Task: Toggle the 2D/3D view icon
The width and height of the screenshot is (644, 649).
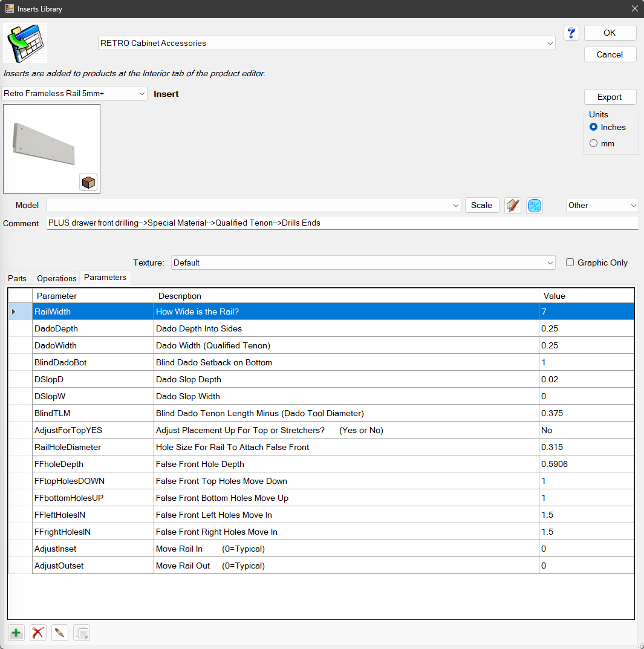Action: (x=535, y=206)
